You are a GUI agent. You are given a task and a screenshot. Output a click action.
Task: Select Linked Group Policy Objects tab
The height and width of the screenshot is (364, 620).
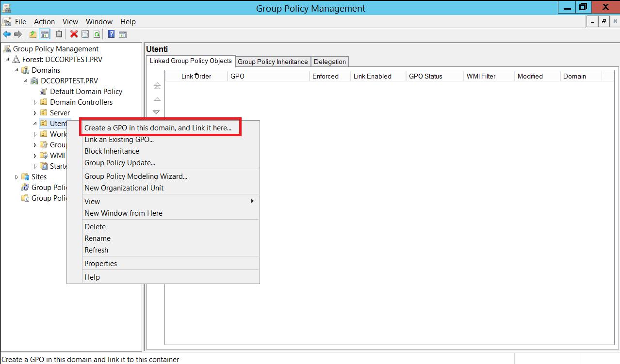click(191, 61)
